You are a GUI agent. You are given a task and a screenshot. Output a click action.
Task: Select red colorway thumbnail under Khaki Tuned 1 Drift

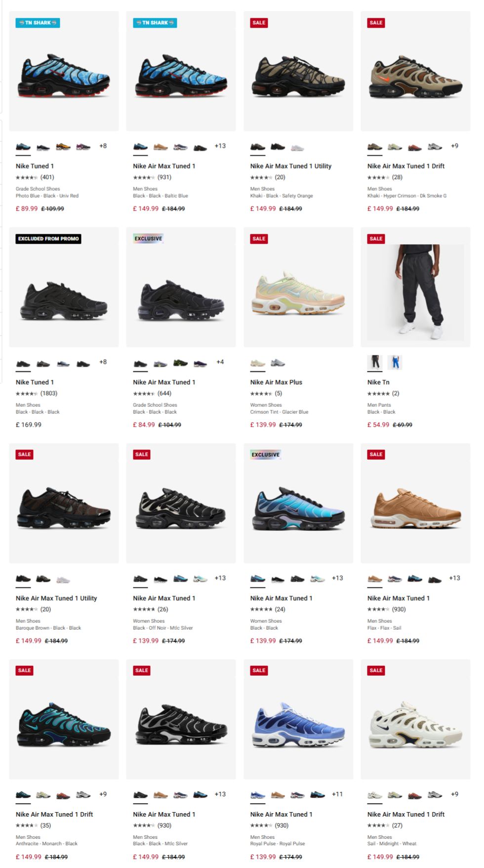coord(415,147)
